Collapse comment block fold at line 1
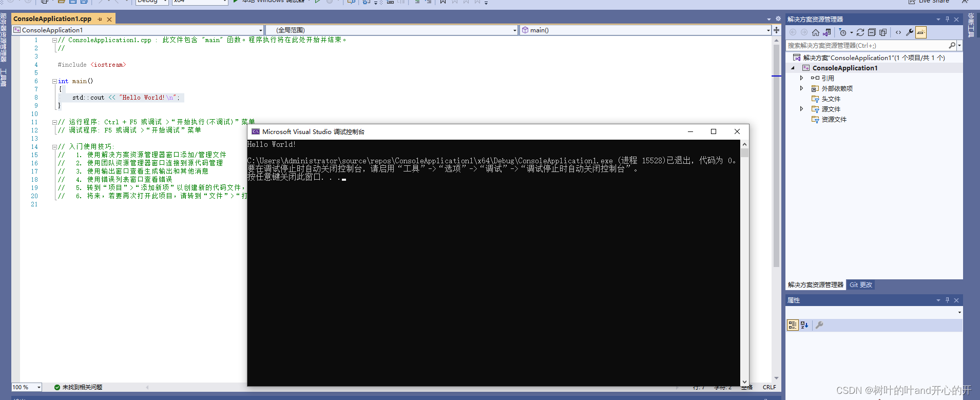The height and width of the screenshot is (400, 980). click(54, 40)
